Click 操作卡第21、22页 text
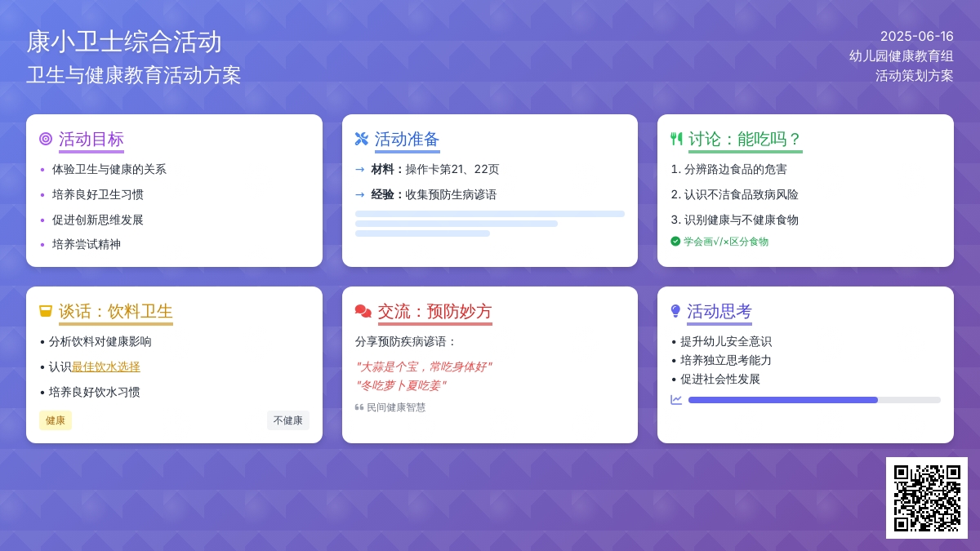This screenshot has width=980, height=551. 452,169
